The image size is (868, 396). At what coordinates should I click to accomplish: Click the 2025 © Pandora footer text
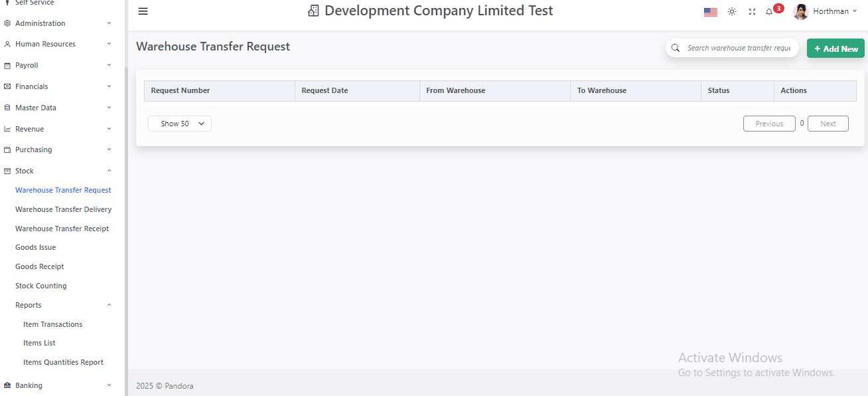point(165,385)
